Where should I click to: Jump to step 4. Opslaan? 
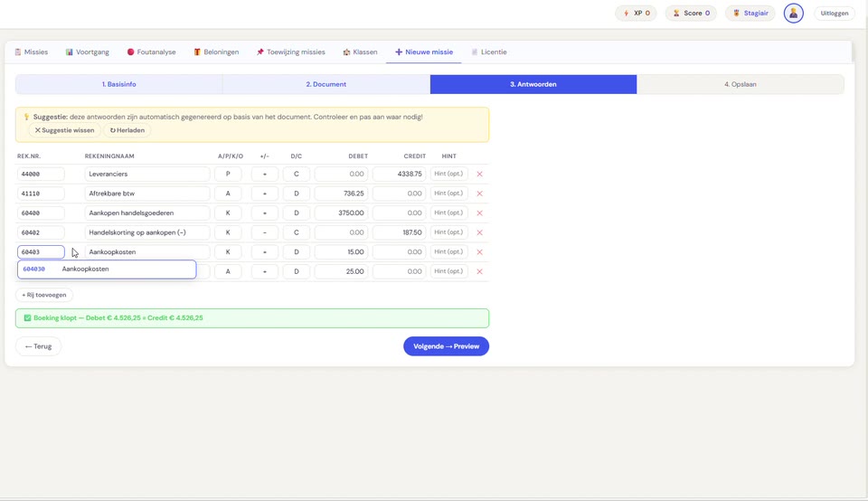pyautogui.click(x=741, y=84)
